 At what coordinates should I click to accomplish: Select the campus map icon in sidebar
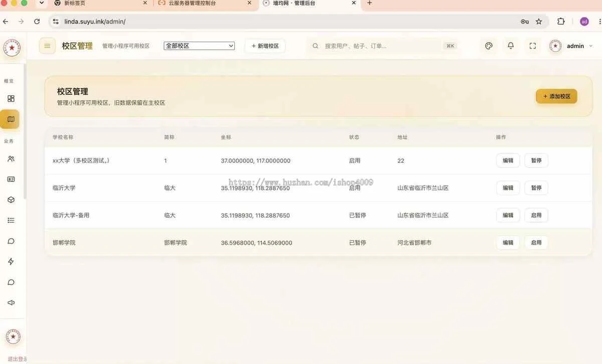tap(10, 119)
